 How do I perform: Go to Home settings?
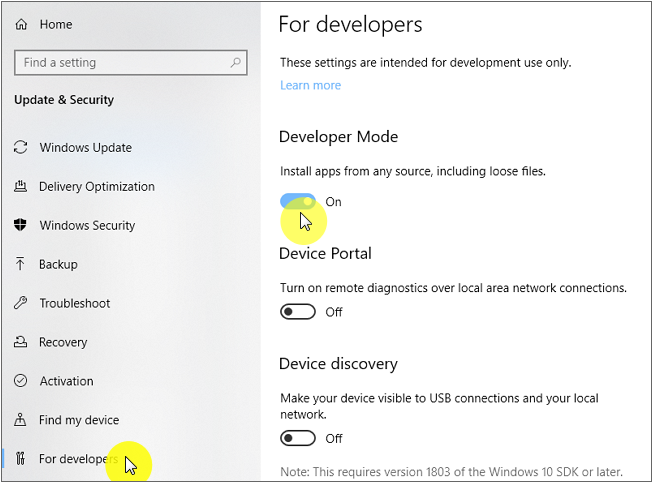click(56, 24)
